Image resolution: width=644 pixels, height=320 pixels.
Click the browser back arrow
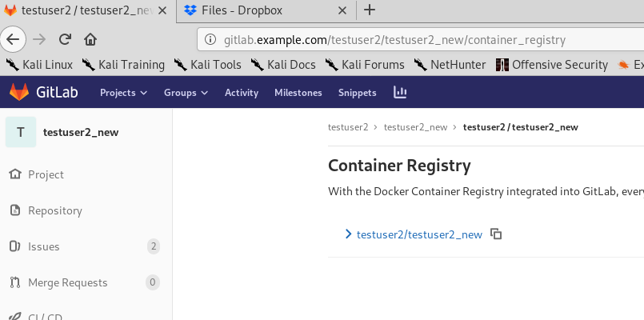(x=14, y=39)
